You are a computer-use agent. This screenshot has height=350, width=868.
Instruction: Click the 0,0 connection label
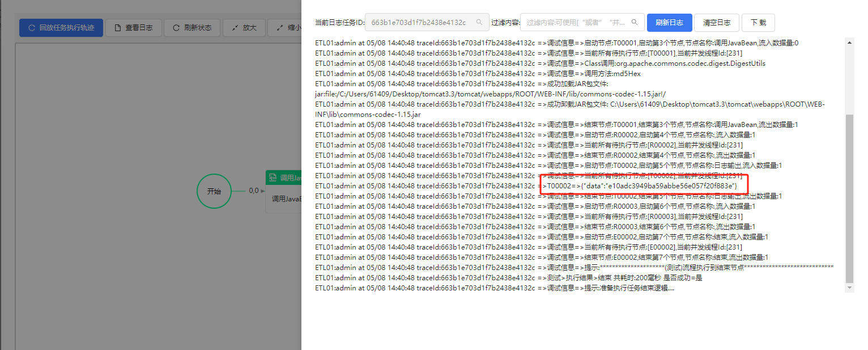[254, 191]
